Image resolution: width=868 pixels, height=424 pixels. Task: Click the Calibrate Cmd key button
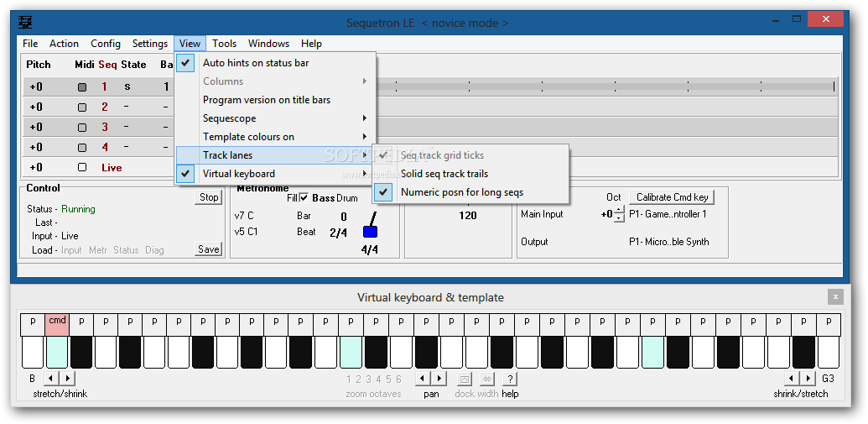click(672, 196)
